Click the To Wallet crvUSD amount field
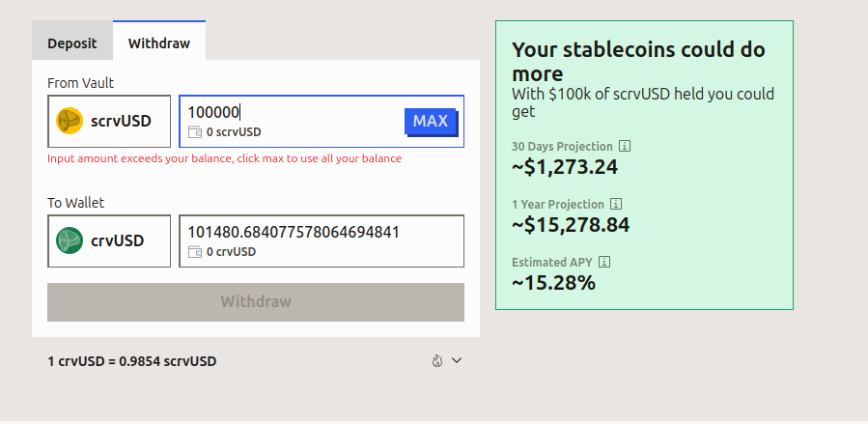The width and height of the screenshot is (868, 424). [x=322, y=241]
